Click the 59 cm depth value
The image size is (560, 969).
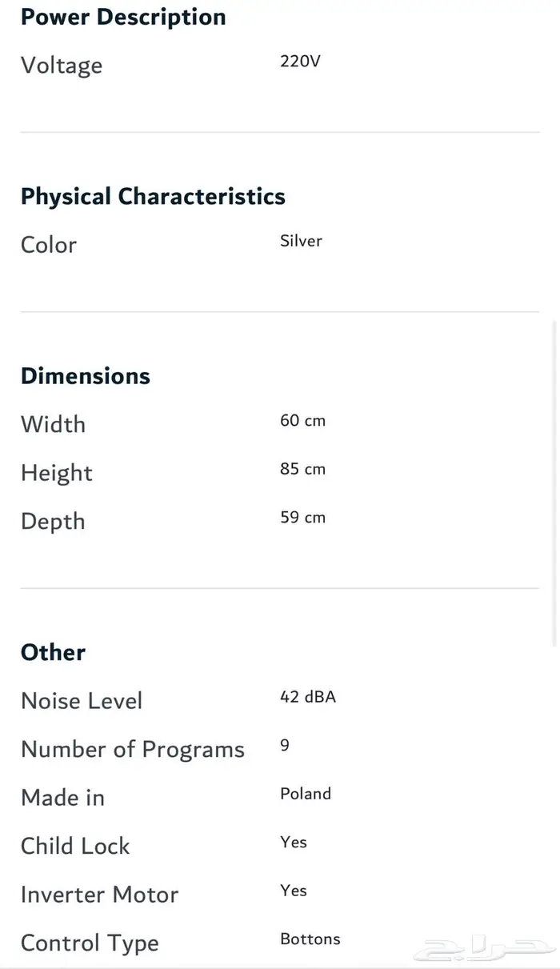(302, 517)
